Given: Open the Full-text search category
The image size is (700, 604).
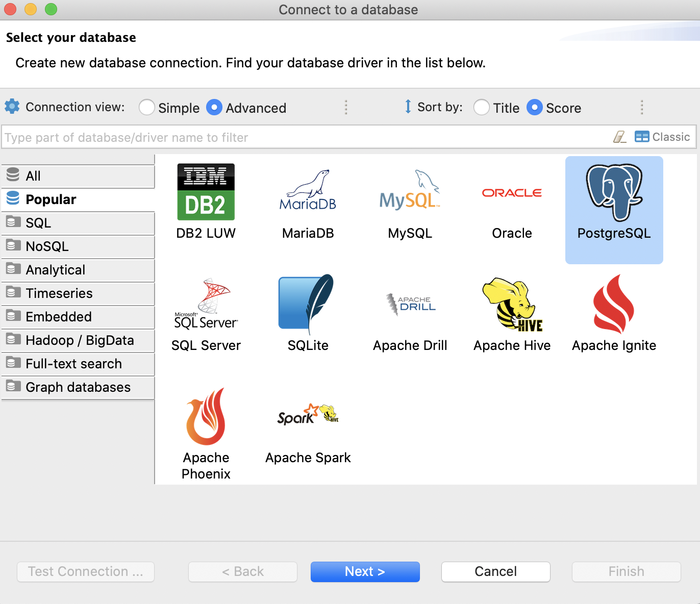Looking at the screenshot, I should [78, 364].
